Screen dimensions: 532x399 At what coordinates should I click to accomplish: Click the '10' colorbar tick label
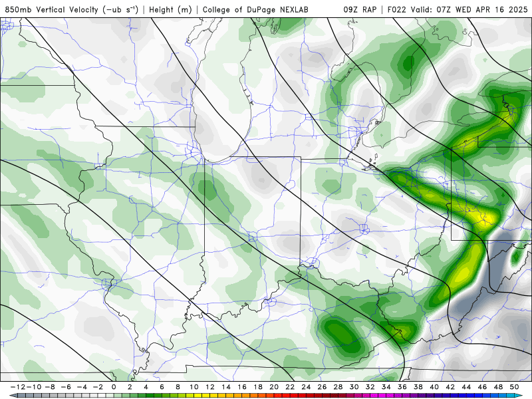pyautogui.click(x=194, y=387)
